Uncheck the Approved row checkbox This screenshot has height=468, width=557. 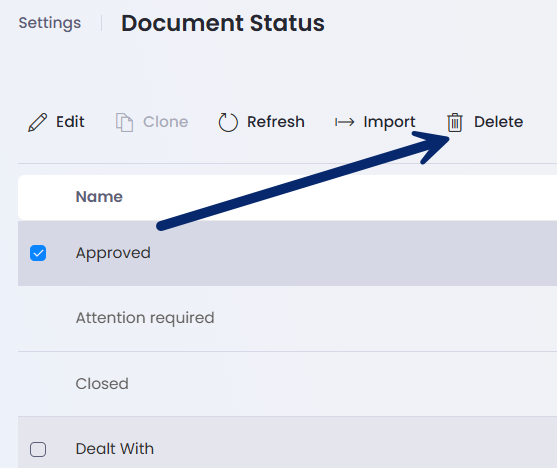pyautogui.click(x=38, y=253)
